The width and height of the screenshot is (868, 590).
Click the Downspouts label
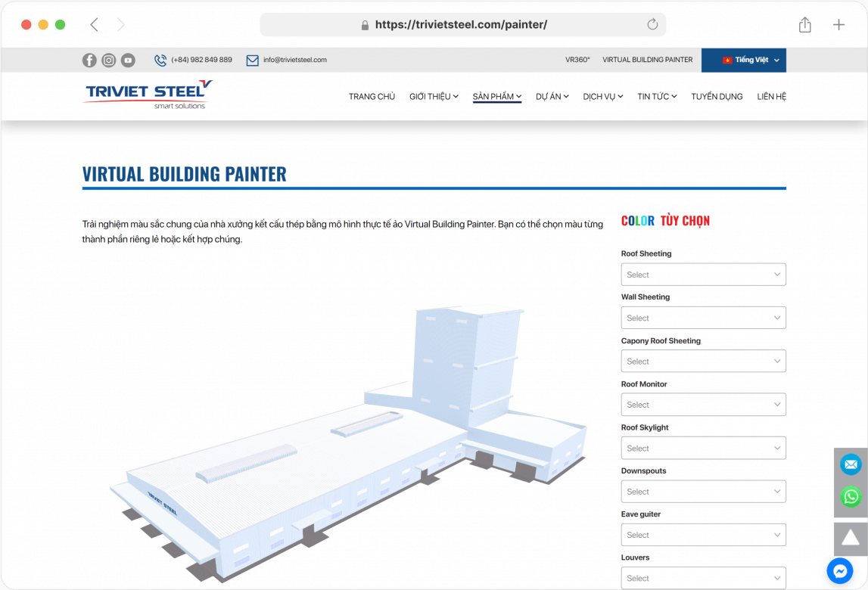coord(643,470)
